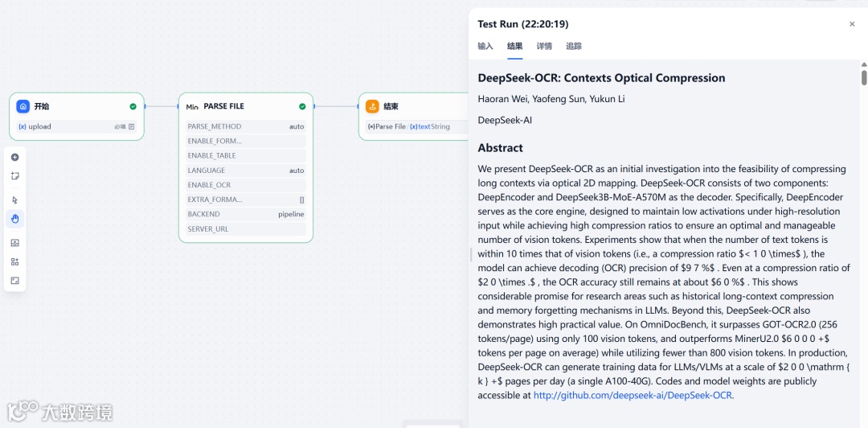Click the blue home icon of 开始 node
The height and width of the screenshot is (428, 868).
(23, 106)
